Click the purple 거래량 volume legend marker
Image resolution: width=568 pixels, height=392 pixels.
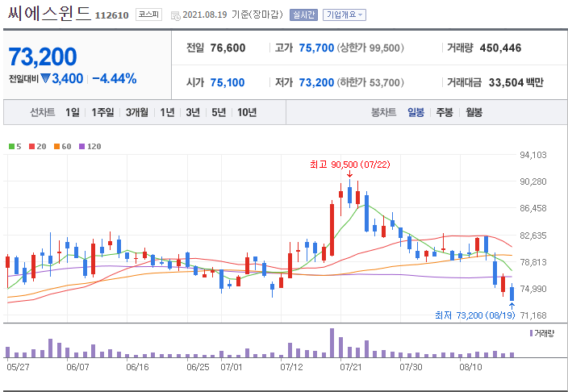pyautogui.click(x=531, y=333)
